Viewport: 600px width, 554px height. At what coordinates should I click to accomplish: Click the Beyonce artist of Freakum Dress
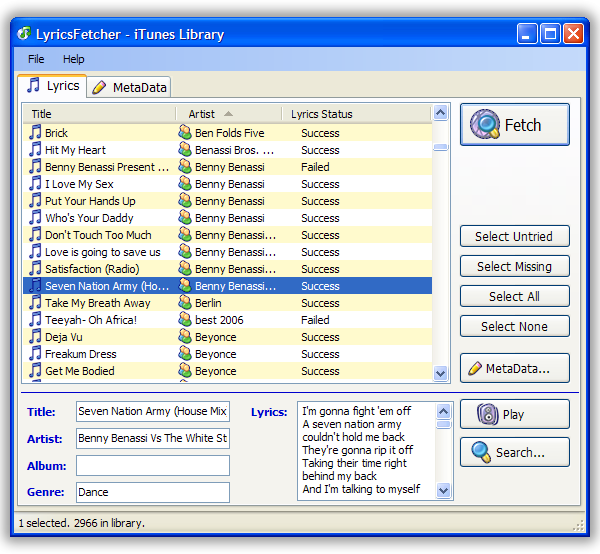[x=215, y=354]
